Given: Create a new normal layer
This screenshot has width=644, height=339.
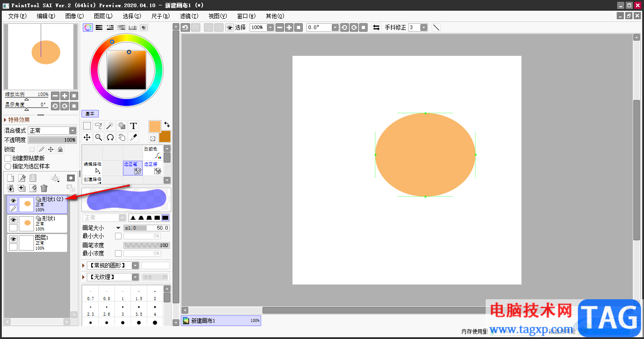Looking at the screenshot, I should [11, 178].
